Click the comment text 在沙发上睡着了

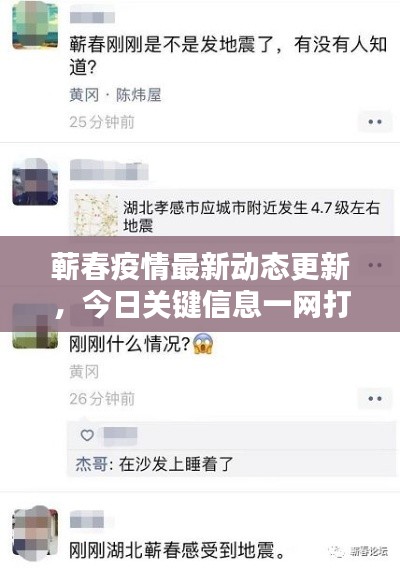tap(176, 464)
